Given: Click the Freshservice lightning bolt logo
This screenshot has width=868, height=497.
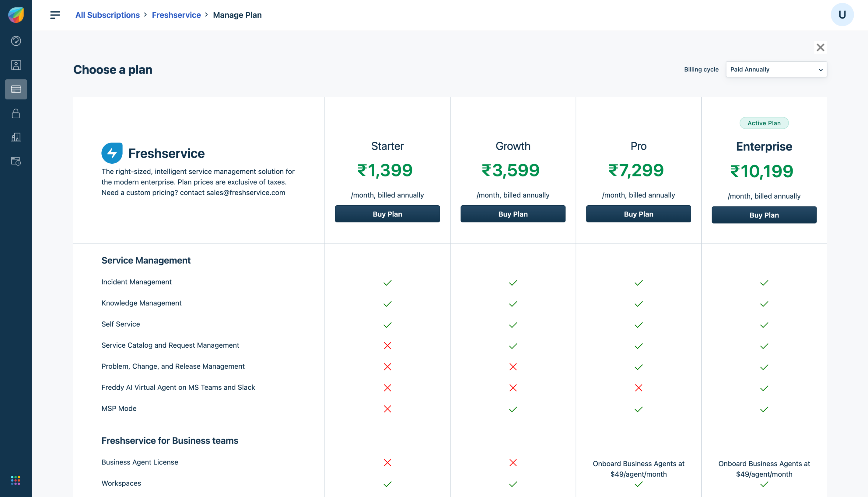Looking at the screenshot, I should (112, 153).
